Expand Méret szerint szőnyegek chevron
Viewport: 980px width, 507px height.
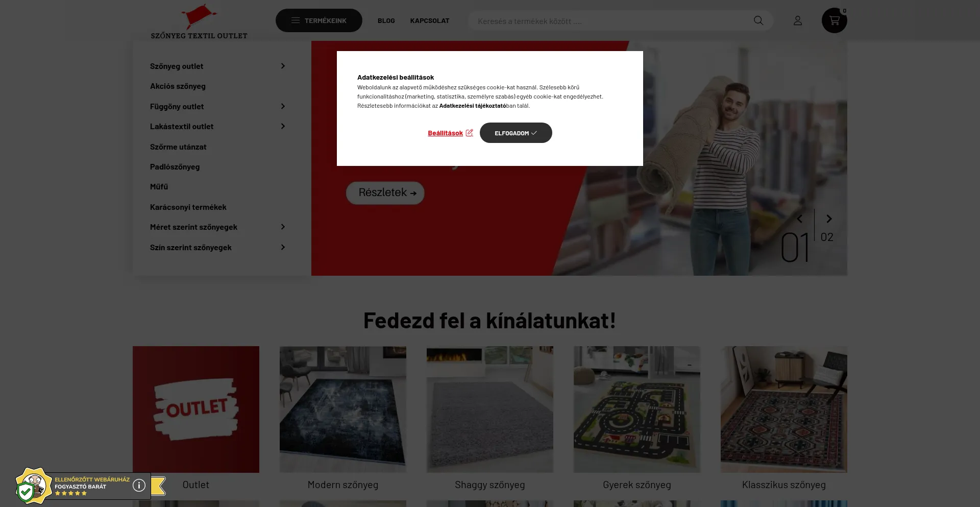pyautogui.click(x=283, y=227)
